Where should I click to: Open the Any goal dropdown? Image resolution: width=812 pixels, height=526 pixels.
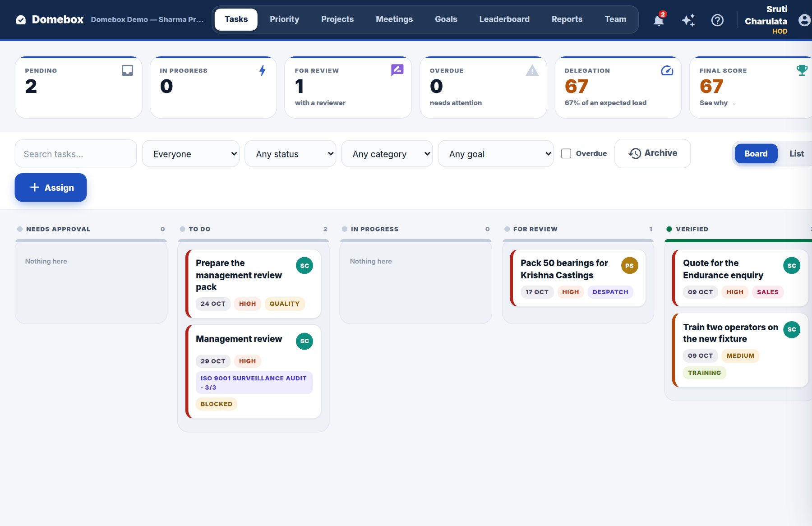coord(495,154)
